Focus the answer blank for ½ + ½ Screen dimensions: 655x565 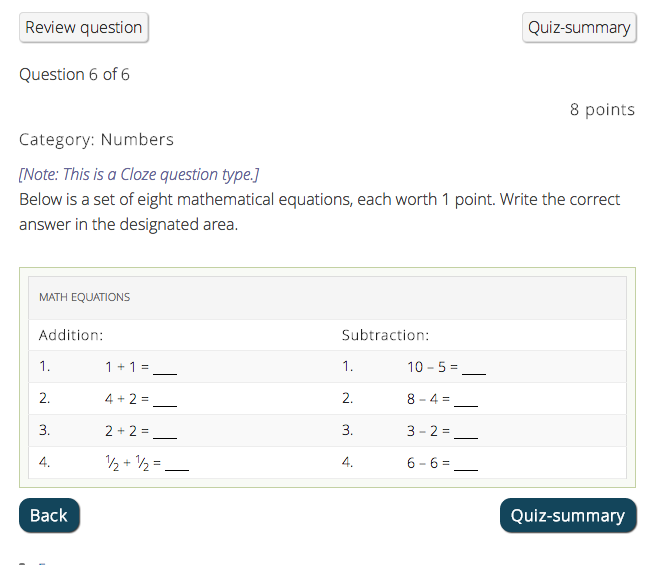coord(177,464)
